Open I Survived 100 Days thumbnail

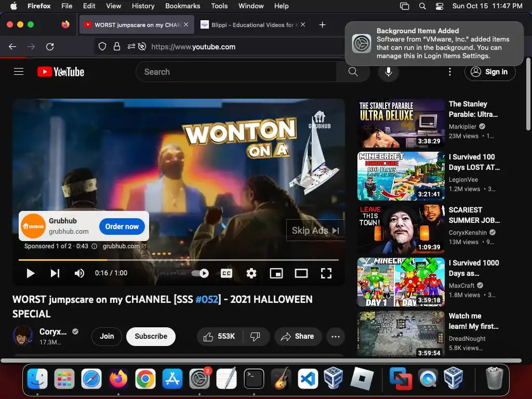(401, 176)
